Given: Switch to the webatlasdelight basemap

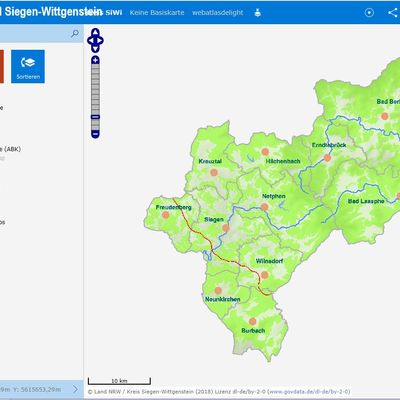Looking at the screenshot, I should click(218, 12).
